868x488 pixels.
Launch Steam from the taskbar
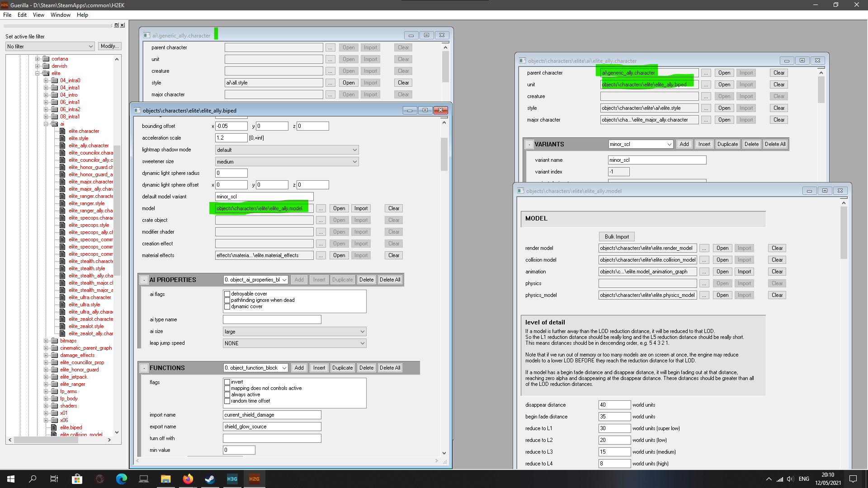point(210,479)
